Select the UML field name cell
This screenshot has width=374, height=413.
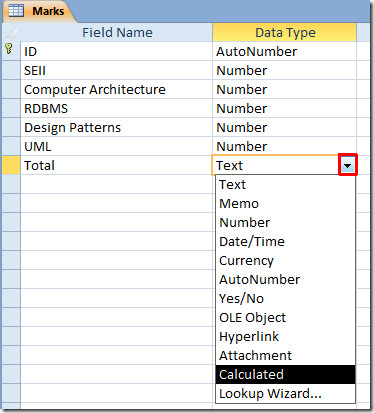[116, 146]
